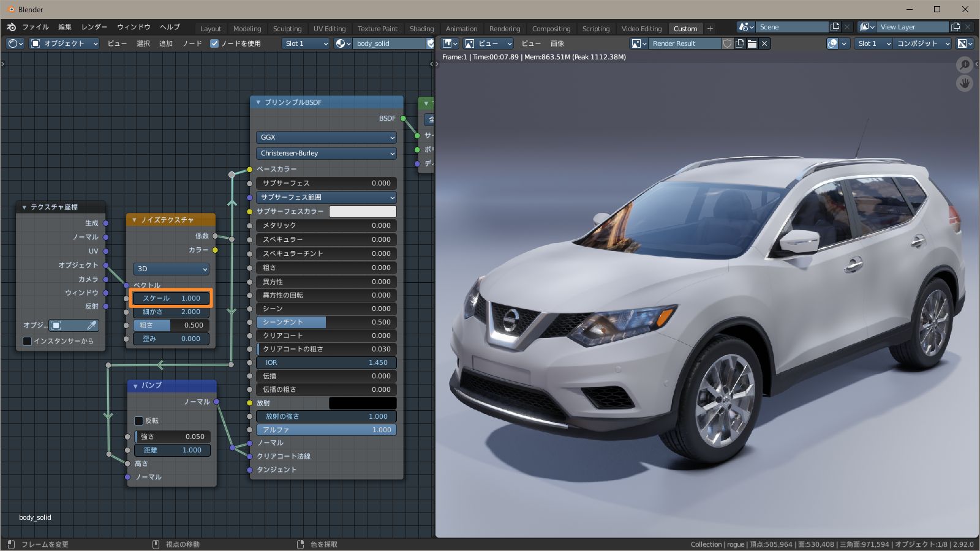980x551 pixels.
Task: Collapse the バンプ node
Action: 135,386
